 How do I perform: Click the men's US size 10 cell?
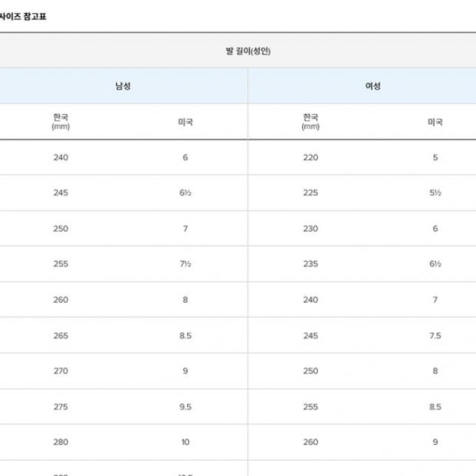pos(185,442)
